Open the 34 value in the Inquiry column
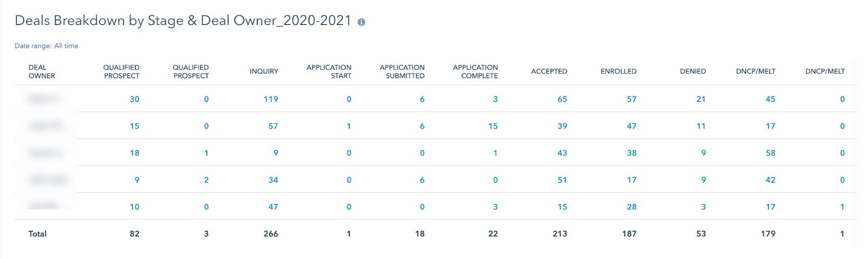This screenshot has width=868, height=259. tap(273, 180)
